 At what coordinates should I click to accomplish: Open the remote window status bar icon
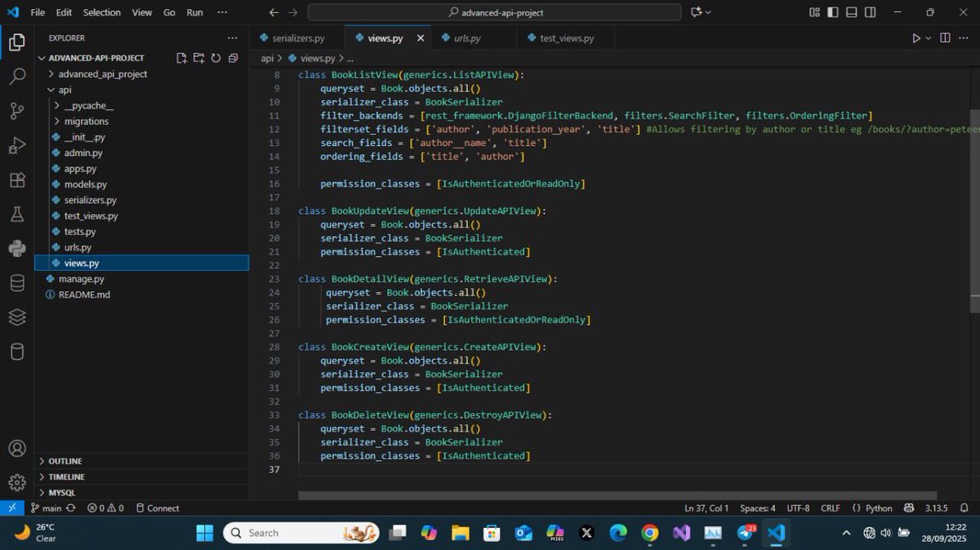11,508
